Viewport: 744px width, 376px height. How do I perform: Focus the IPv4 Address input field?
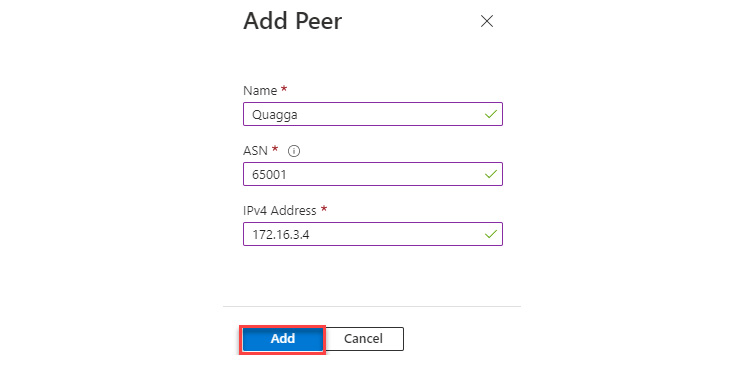372,234
